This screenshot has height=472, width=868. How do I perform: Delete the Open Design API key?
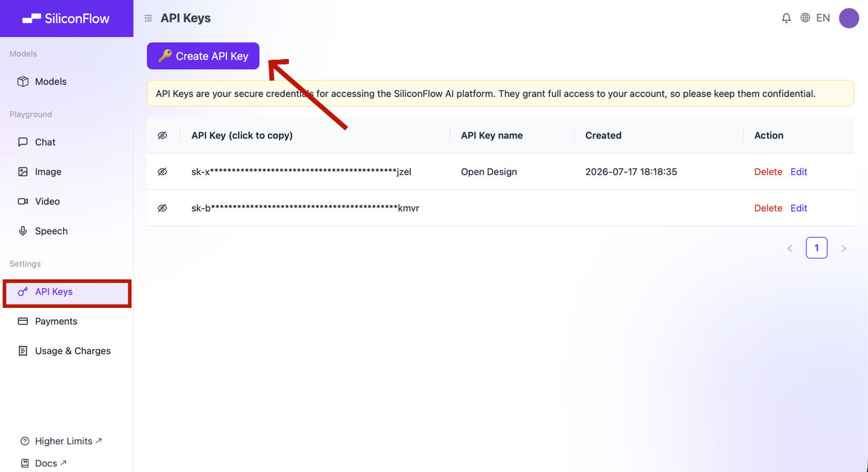[x=768, y=172]
